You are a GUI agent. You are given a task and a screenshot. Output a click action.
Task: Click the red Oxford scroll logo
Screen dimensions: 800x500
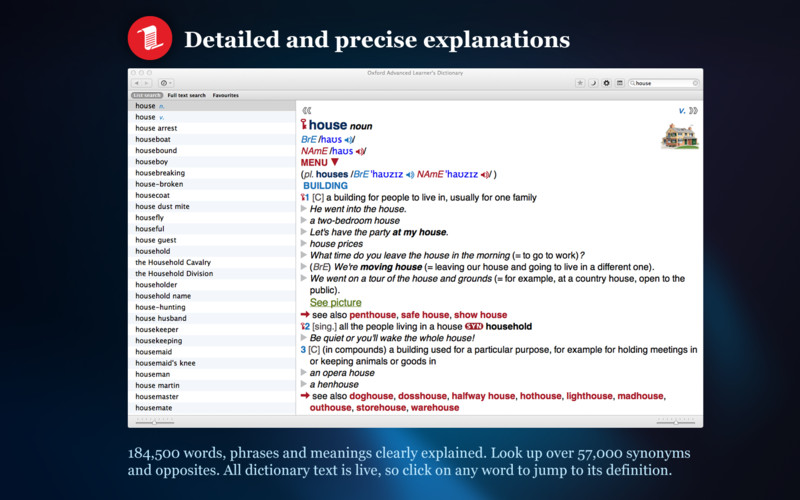150,38
